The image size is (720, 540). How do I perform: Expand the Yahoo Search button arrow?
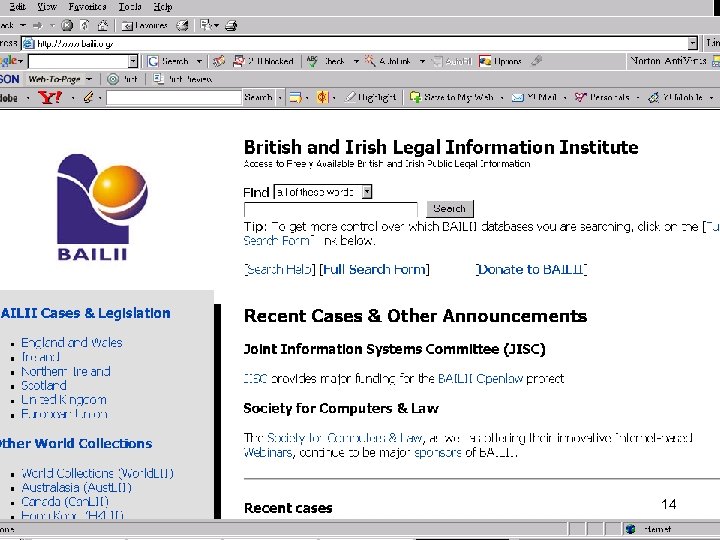pyautogui.click(x=279, y=97)
